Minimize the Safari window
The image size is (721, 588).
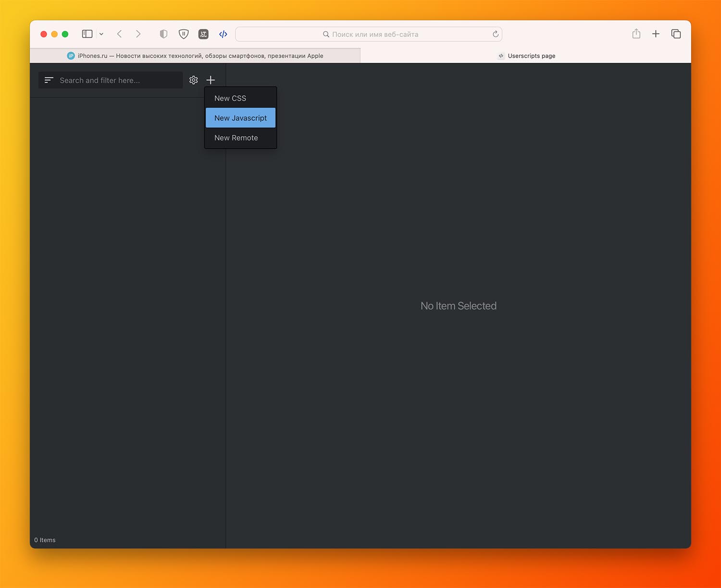point(54,34)
